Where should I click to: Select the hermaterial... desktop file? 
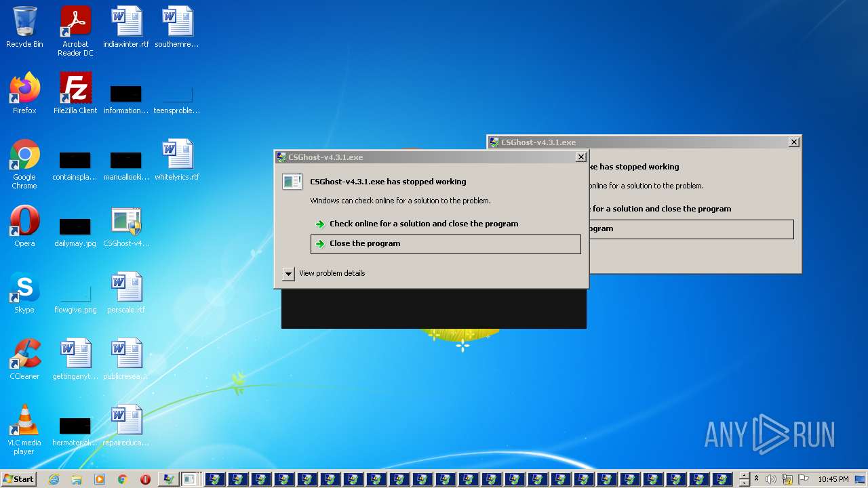click(x=75, y=431)
